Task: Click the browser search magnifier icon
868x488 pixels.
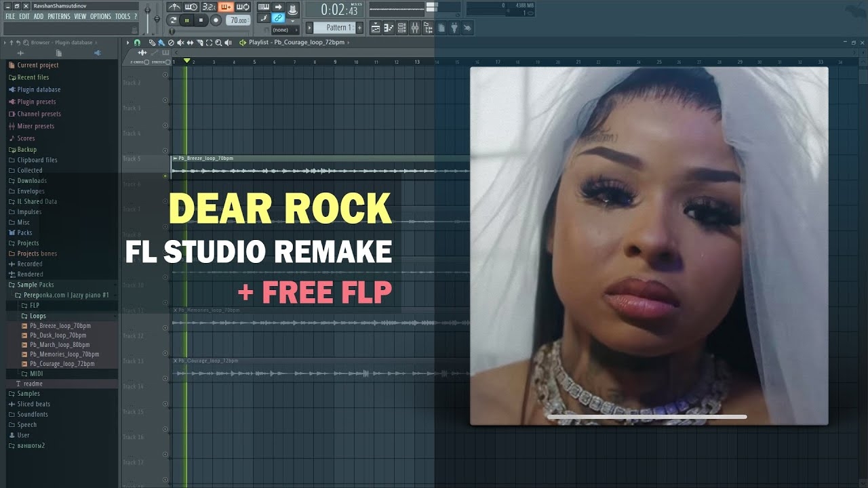Action: 26,43
